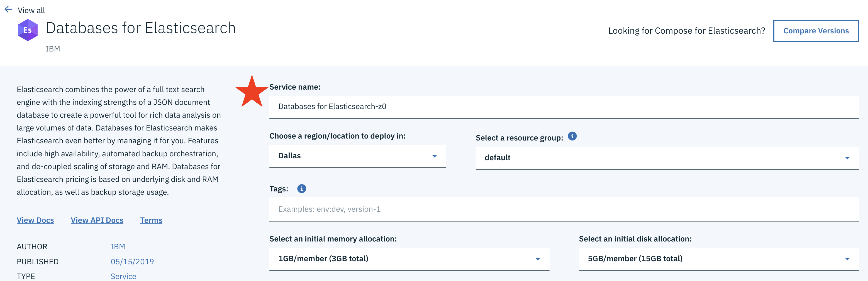Expand the default resource group dropdown
The width and height of the screenshot is (868, 281).
667,158
